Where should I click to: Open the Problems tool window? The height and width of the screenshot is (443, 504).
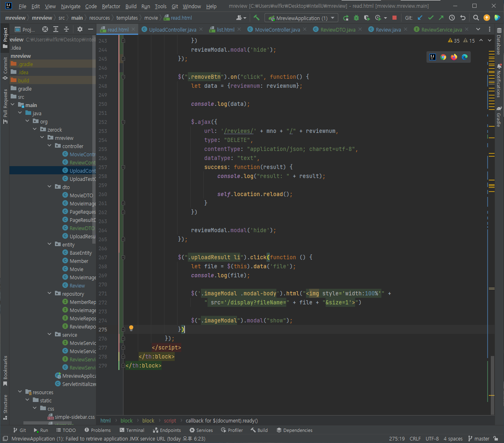[98, 430]
